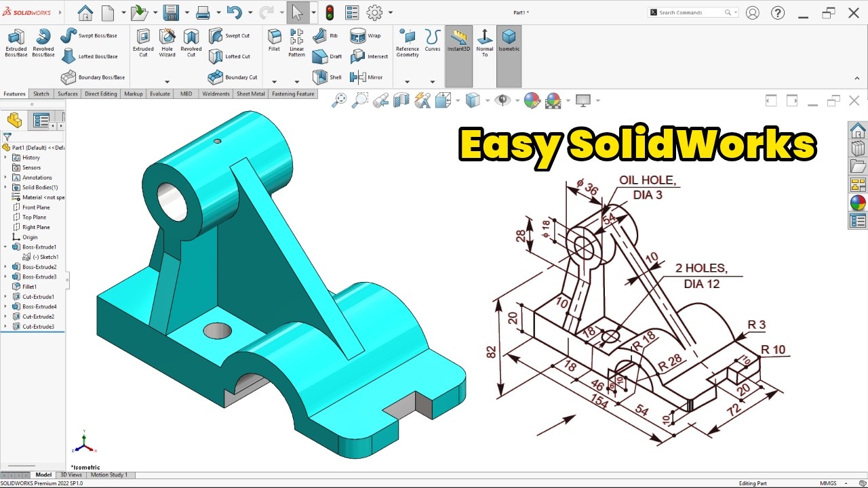Expand the History tree node
Viewport: 868px width, 488px height.
click(x=5, y=158)
